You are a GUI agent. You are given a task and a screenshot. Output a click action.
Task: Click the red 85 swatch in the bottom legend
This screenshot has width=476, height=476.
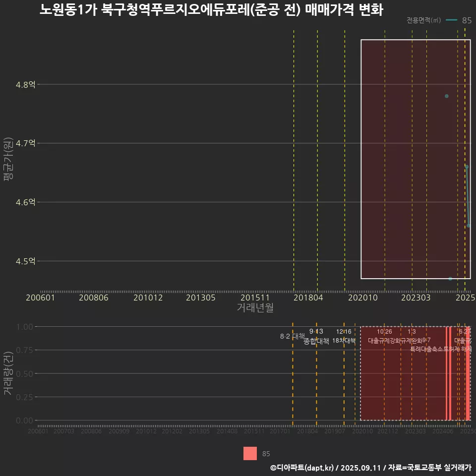250,453
